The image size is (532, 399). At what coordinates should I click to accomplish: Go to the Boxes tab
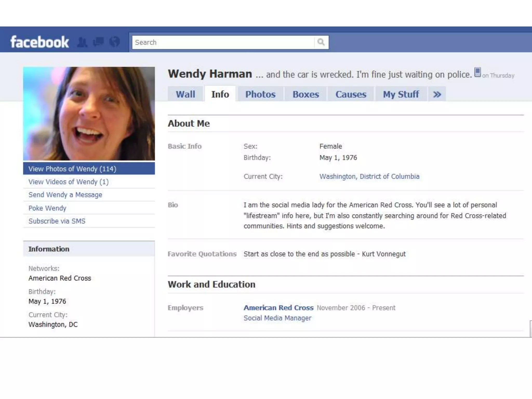pyautogui.click(x=305, y=94)
